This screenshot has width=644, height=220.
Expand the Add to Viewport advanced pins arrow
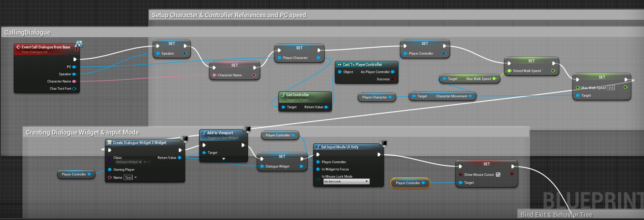pos(223,159)
